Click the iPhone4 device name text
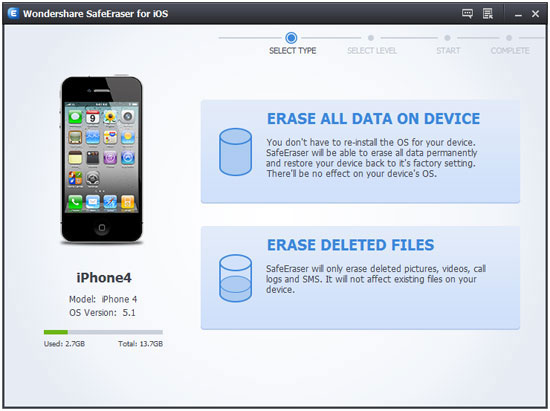550x411 pixels. click(104, 278)
